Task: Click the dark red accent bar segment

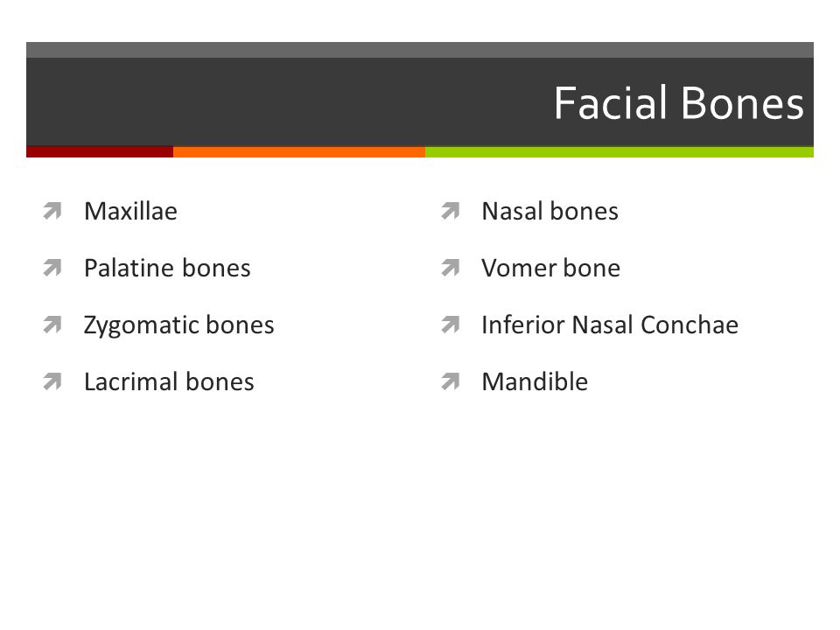Action: (100, 151)
